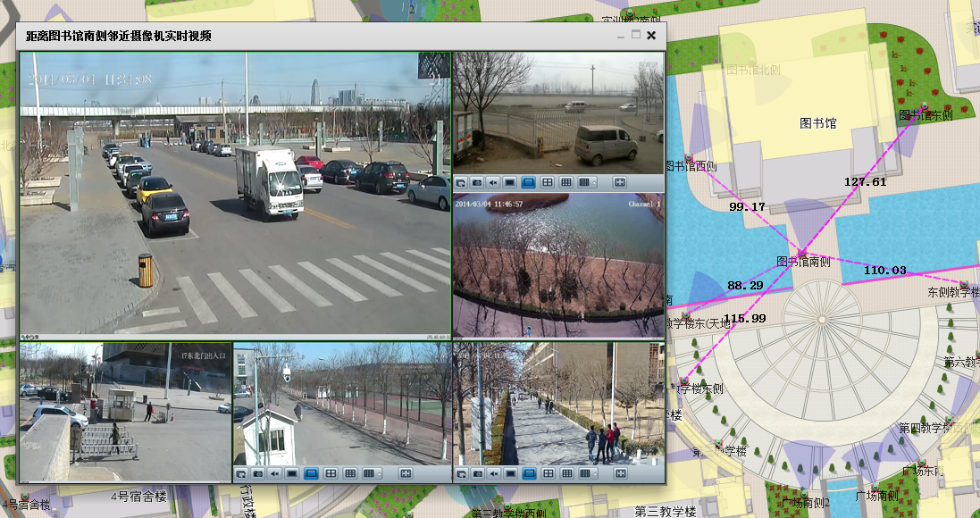
Task: Click fullscreen icon under the walkway video
Action: 620,473
